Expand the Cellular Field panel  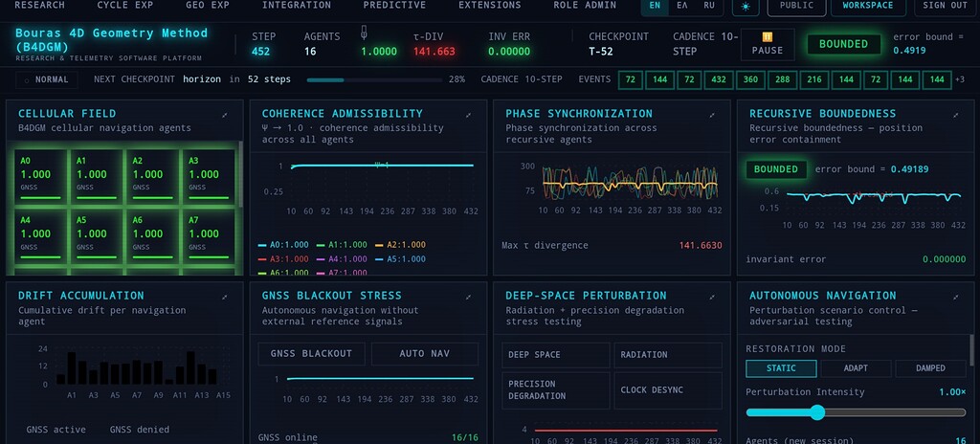(x=224, y=115)
